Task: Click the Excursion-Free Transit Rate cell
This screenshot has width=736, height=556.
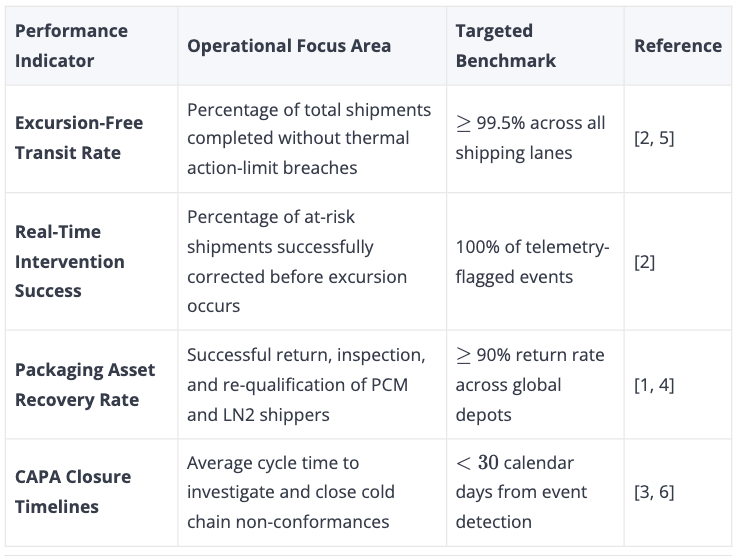Action: [x=79, y=138]
